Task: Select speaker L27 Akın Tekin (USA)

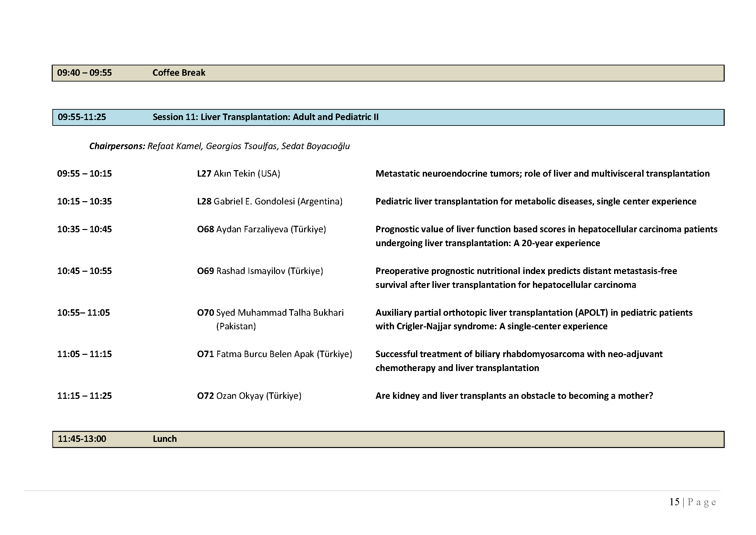Action: pyautogui.click(x=239, y=174)
